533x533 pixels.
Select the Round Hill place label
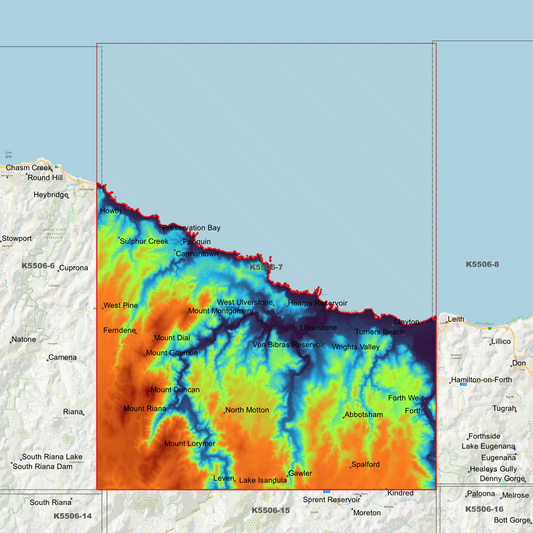45,177
